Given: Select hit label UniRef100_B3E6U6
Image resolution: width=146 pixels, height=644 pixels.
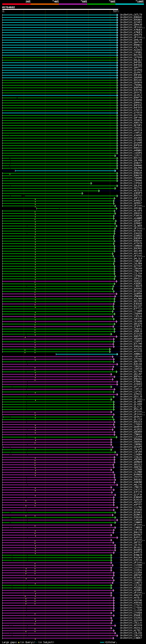Looking at the screenshot, I should coord(131,304).
